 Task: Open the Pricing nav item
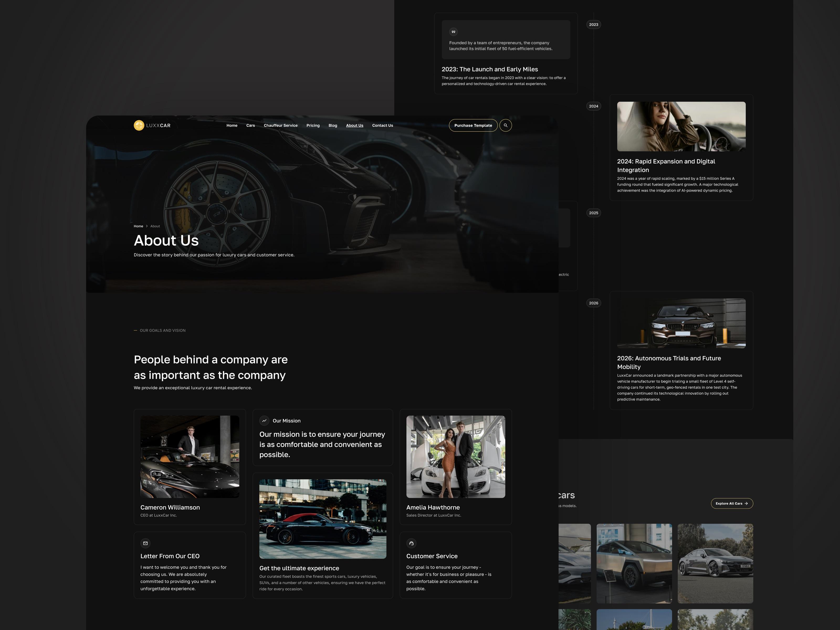coord(313,125)
